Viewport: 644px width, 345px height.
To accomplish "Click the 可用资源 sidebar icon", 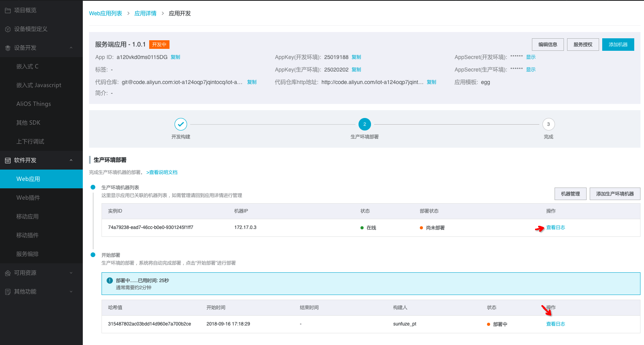I will pyautogui.click(x=8, y=273).
